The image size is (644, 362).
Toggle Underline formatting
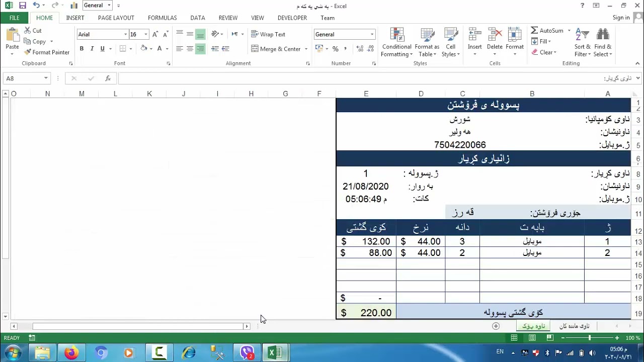103,49
